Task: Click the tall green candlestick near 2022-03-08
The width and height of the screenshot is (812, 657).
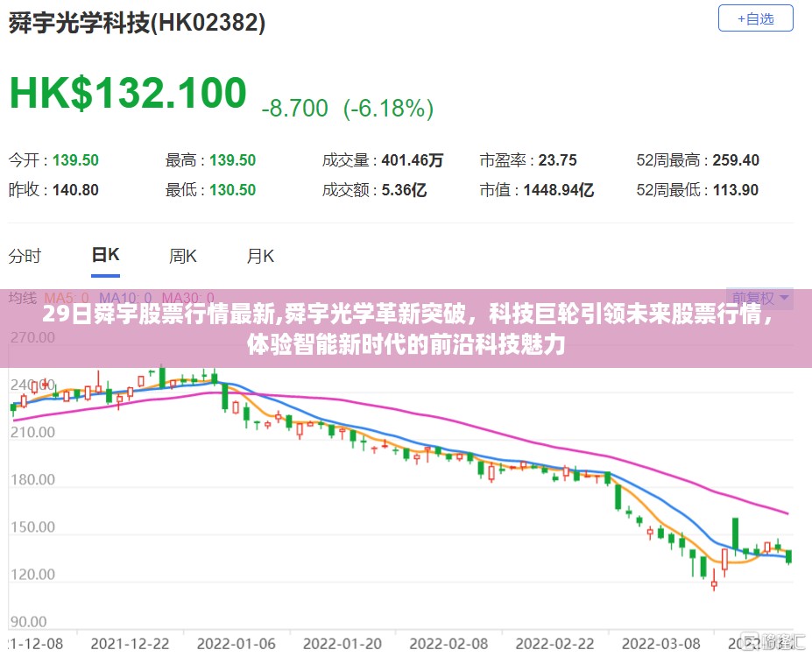Action: click(734, 534)
